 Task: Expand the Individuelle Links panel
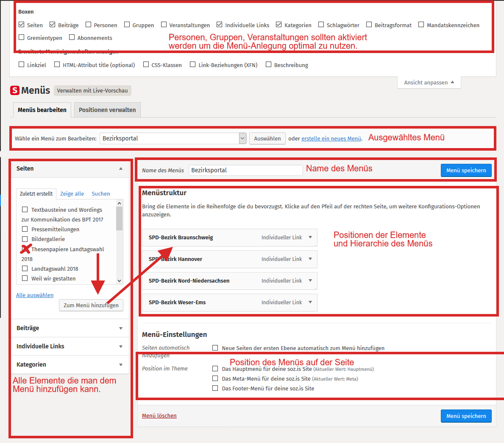[121, 346]
